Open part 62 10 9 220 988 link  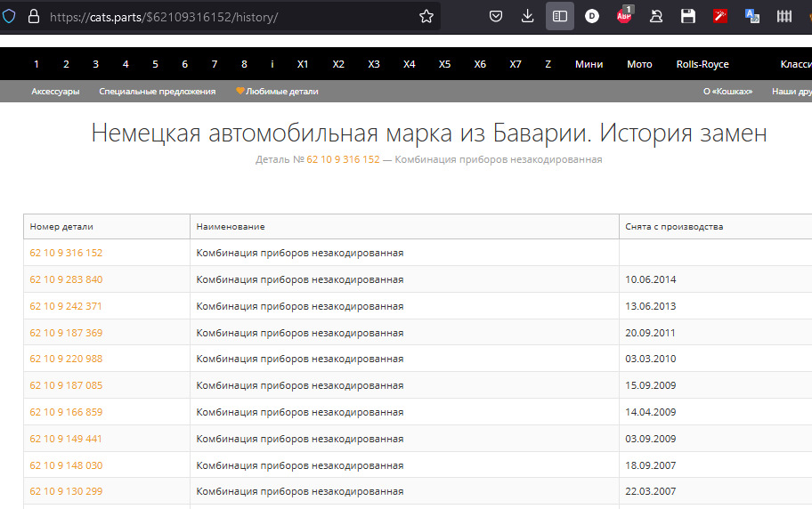point(66,359)
